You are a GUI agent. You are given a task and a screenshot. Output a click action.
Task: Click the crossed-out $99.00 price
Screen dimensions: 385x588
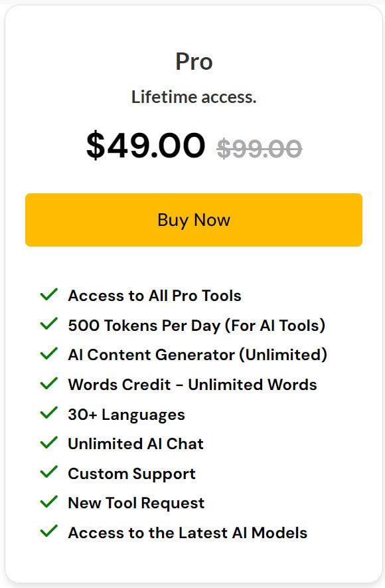(259, 148)
